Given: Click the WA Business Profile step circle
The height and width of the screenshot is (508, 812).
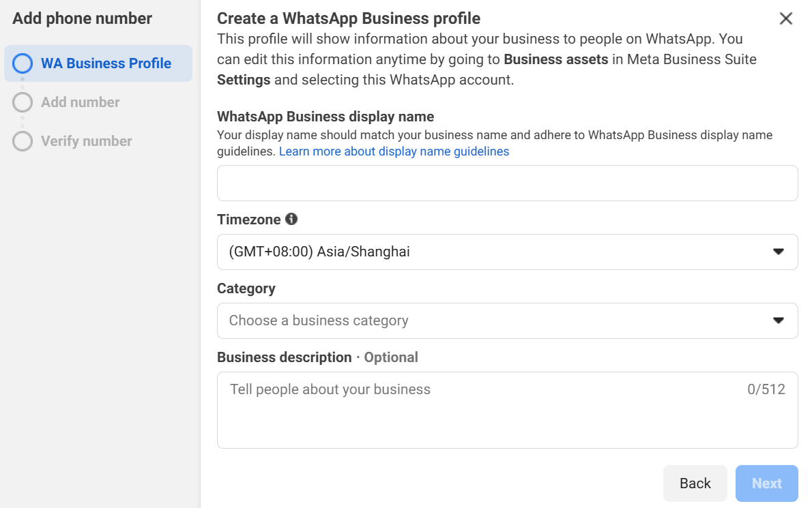Looking at the screenshot, I should point(23,63).
